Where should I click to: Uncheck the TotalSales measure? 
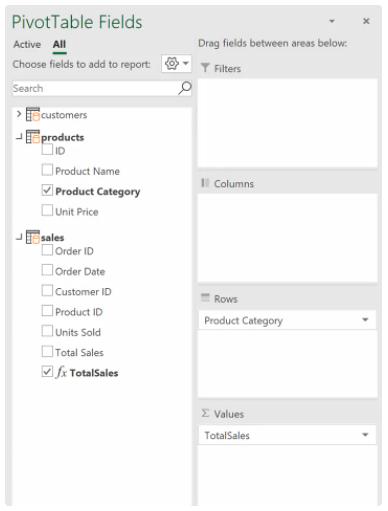[47, 371]
